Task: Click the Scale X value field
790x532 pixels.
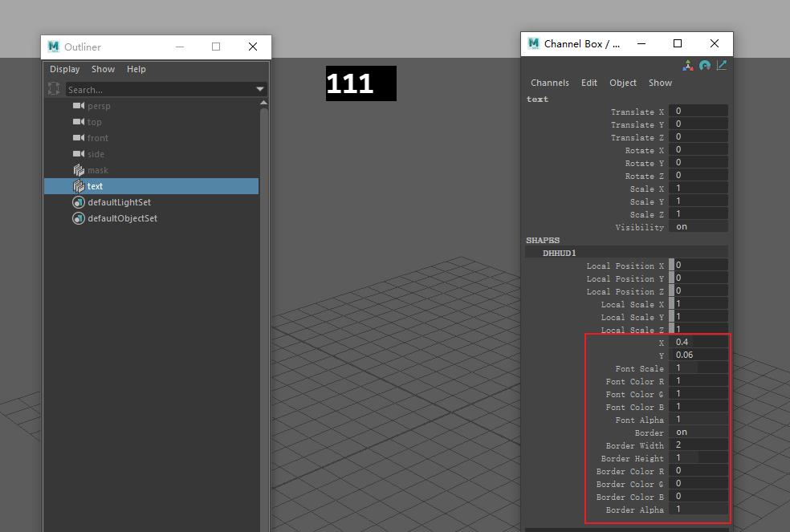Action: coord(698,188)
